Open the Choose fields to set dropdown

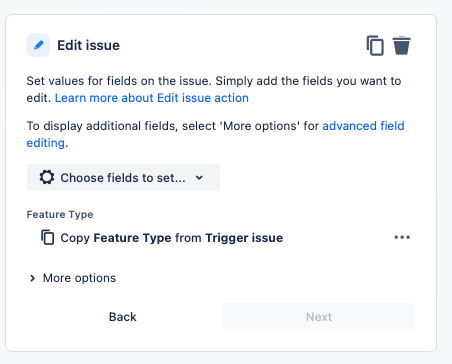(x=123, y=177)
